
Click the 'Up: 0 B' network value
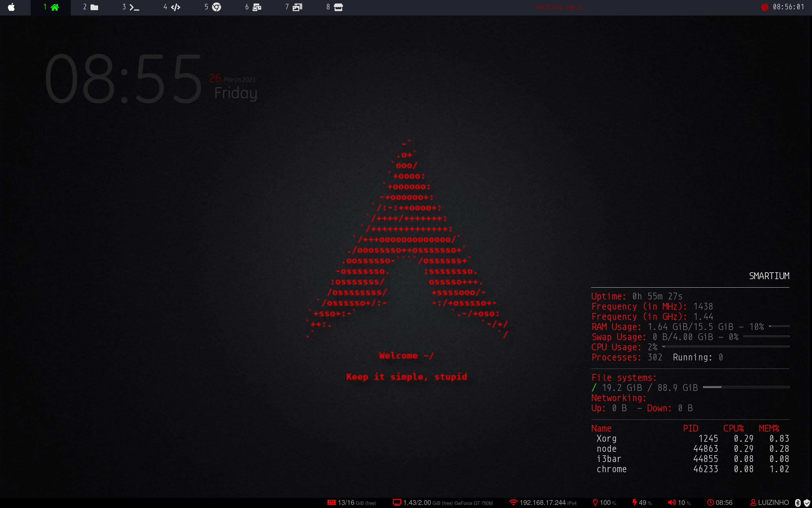[x=609, y=408]
